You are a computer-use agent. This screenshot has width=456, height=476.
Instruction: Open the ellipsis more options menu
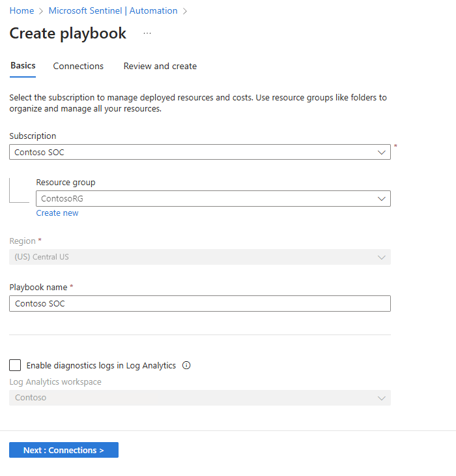click(147, 34)
